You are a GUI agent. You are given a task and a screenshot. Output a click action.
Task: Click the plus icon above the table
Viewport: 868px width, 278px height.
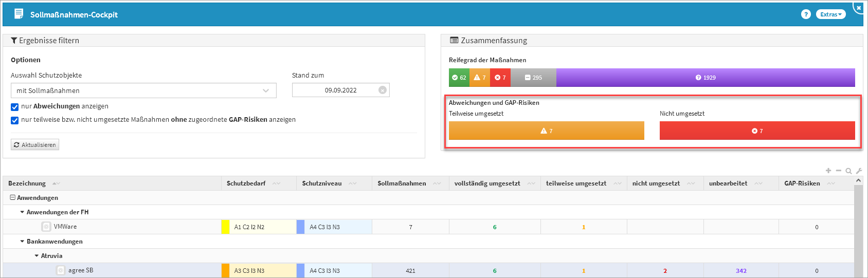[x=828, y=171]
